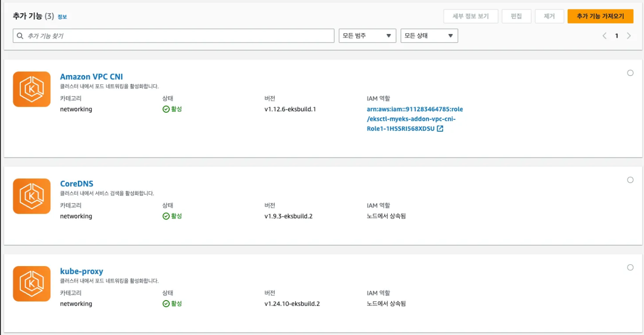Click the Amazon VPC CNI add-on icon

[32, 89]
